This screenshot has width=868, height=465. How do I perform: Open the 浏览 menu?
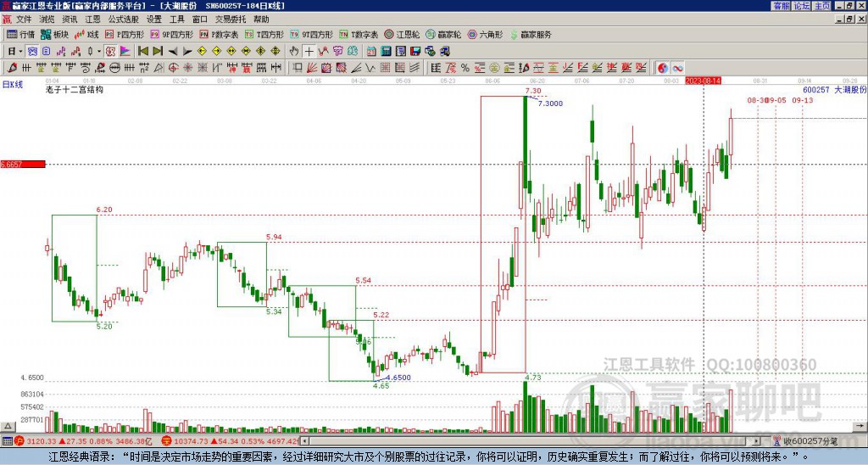pyautogui.click(x=47, y=20)
